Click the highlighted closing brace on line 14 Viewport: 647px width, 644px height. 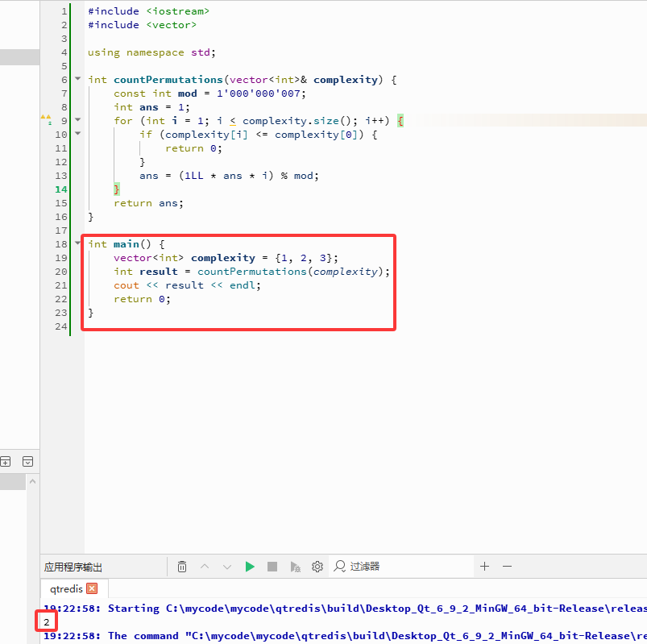pyautogui.click(x=117, y=189)
